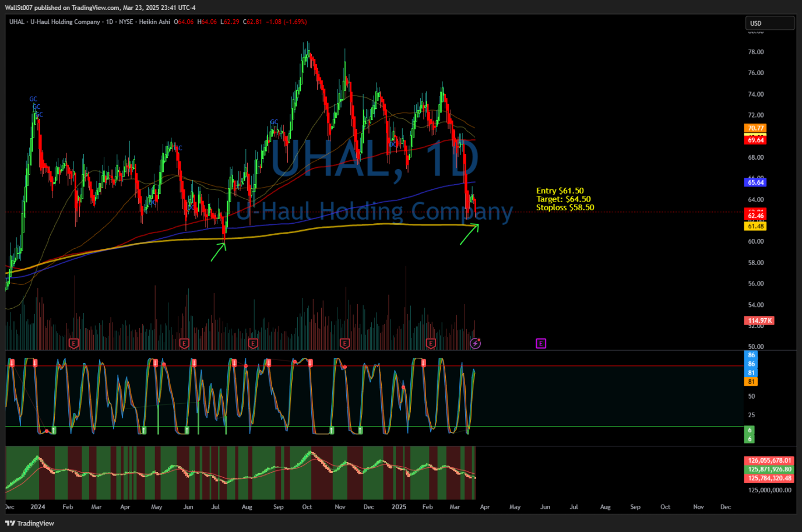Click the earnings E marker near February 2024
The height and width of the screenshot is (532, 802).
coord(73,344)
